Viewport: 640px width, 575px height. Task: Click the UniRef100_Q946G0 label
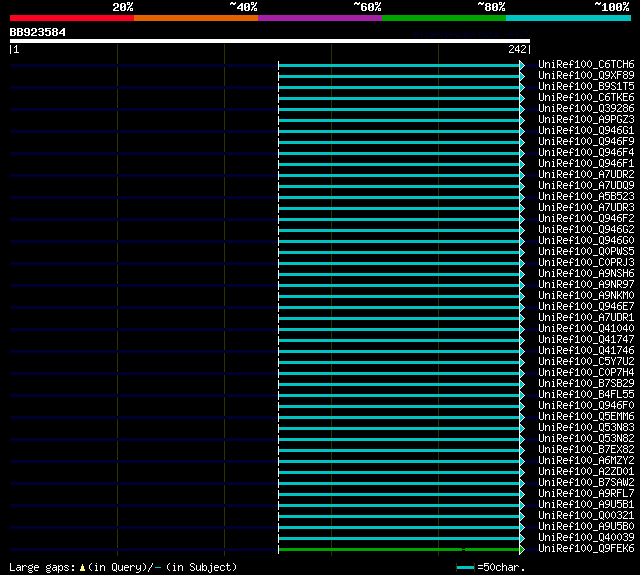(586, 241)
